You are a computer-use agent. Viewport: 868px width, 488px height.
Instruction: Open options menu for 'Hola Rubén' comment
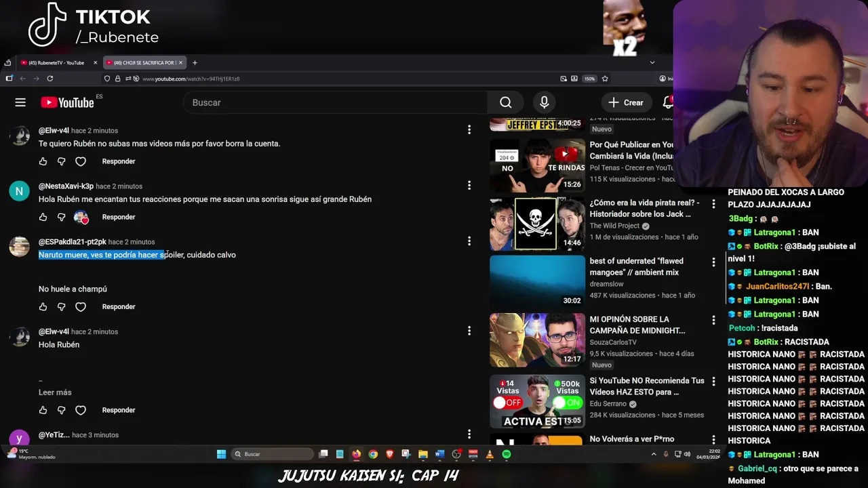(469, 331)
